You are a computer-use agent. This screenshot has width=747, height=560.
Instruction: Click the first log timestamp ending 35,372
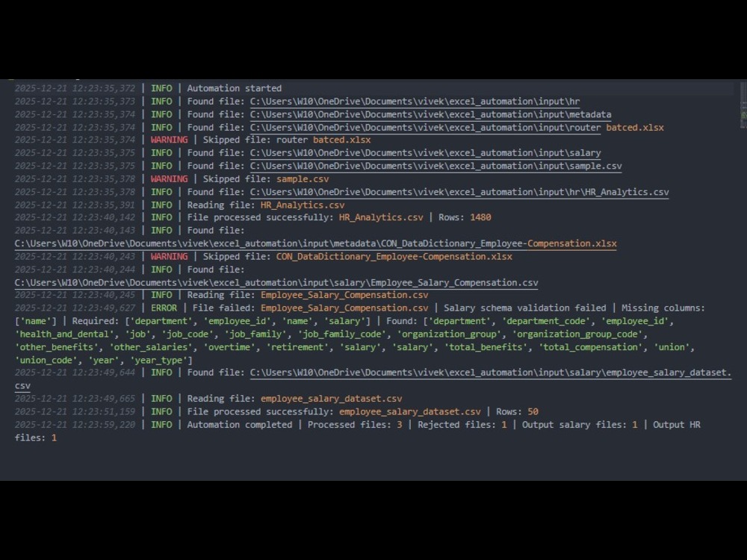[75, 88]
